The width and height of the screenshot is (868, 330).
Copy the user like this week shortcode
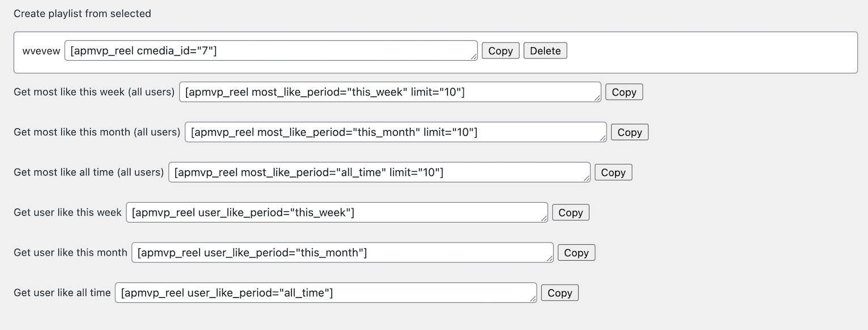coord(570,212)
